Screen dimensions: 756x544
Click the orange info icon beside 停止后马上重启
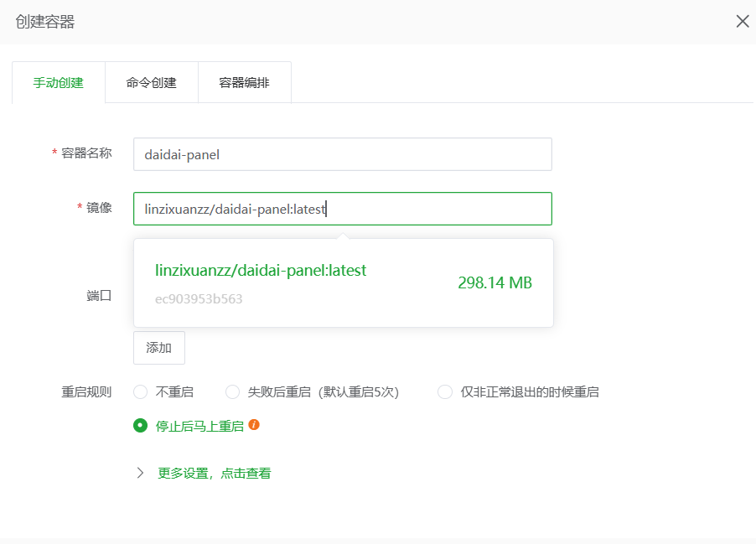tap(254, 425)
